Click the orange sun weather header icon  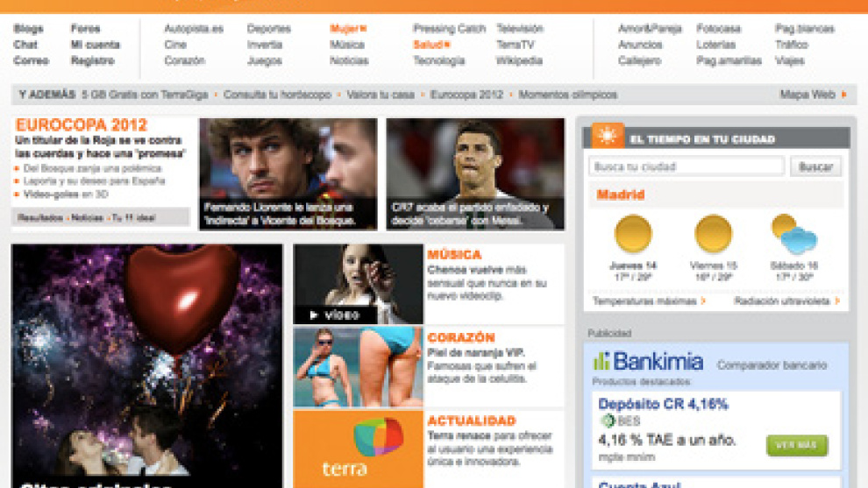tap(608, 137)
